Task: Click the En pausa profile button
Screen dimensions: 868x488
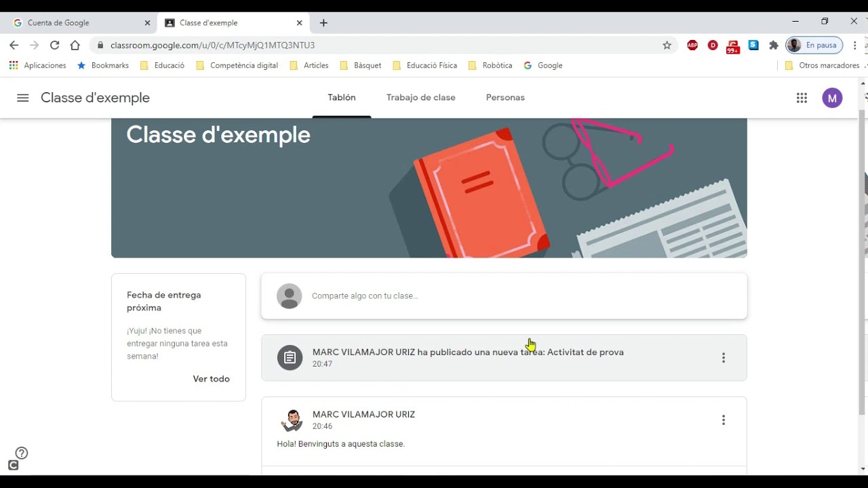Action: pyautogui.click(x=814, y=45)
